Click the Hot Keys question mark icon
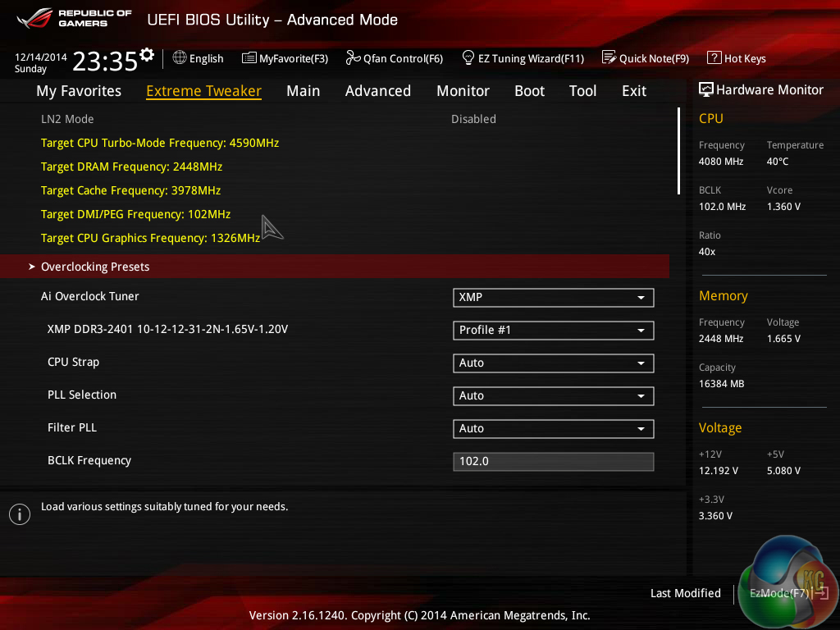The height and width of the screenshot is (630, 840). [x=714, y=57]
